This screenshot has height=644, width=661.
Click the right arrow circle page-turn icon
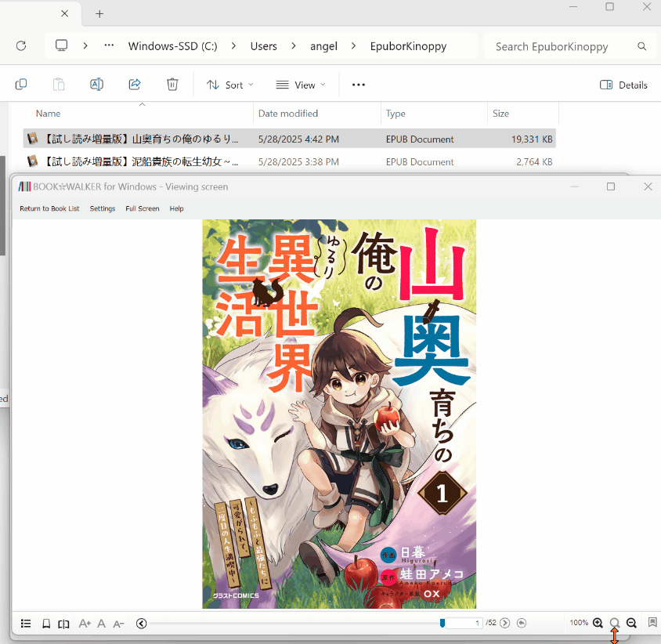tap(504, 623)
